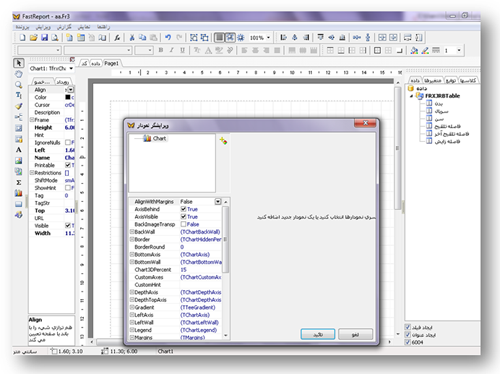This screenshot has height=374, width=500.
Task: Click the highlighted confirm button in chart editor
Action: pyautogui.click(x=318, y=334)
